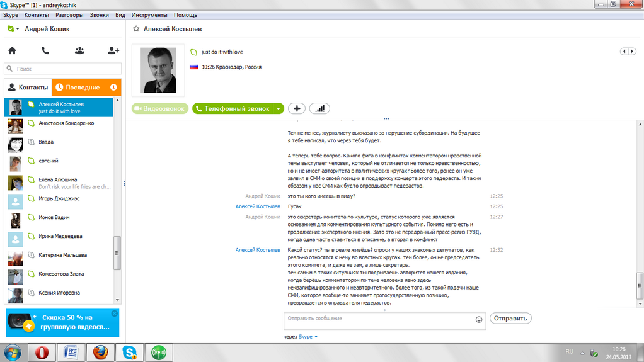Image resolution: width=644 pixels, height=362 pixels.
Task: Open the emoticon picker in the message box
Action: coord(479,320)
